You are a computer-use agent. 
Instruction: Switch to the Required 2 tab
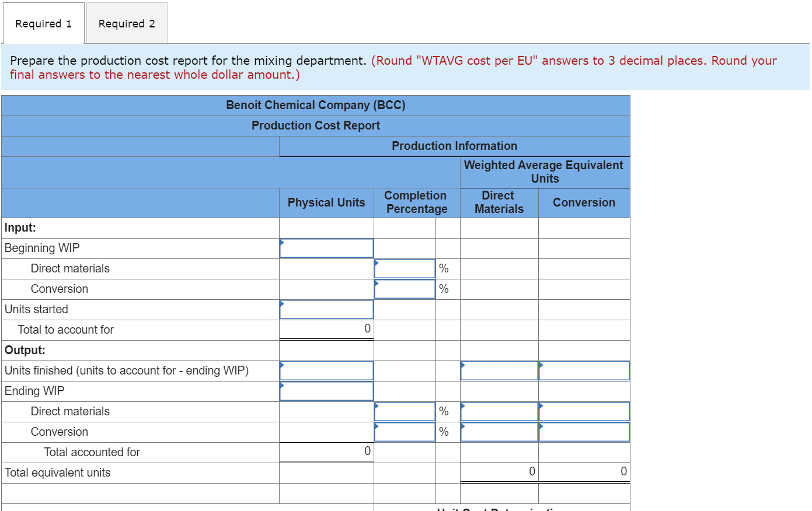[126, 23]
